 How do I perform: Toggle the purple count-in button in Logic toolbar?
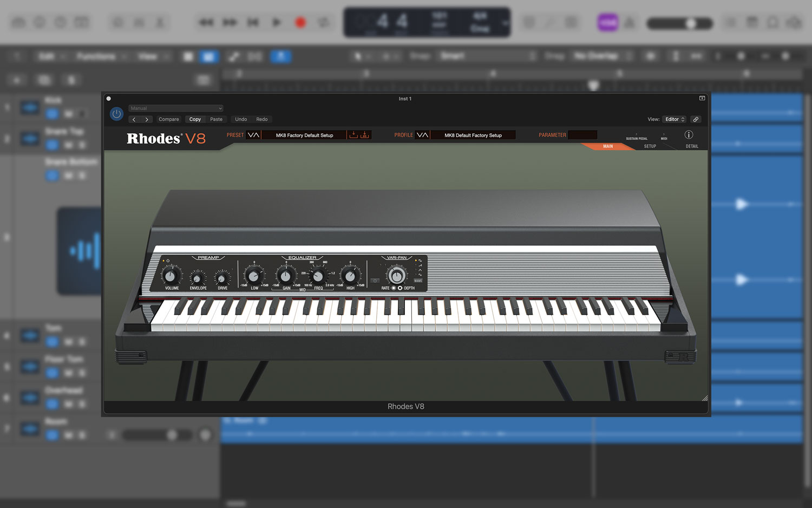click(607, 22)
